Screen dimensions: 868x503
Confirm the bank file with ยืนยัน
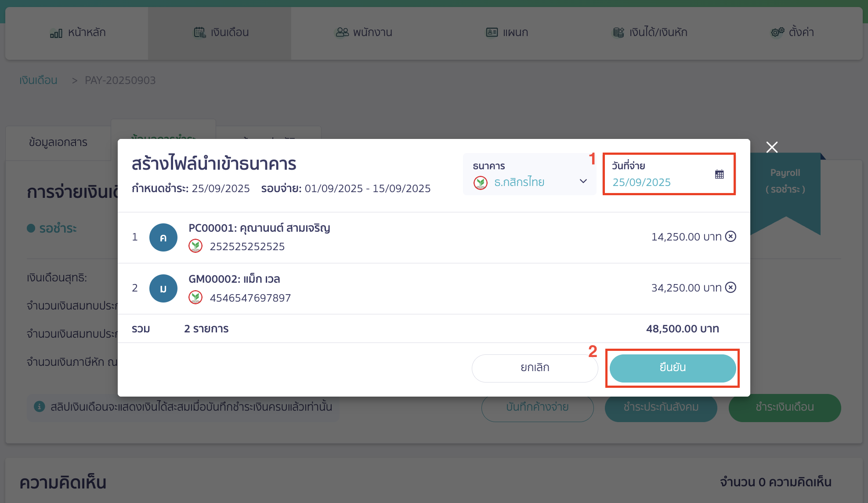pyautogui.click(x=672, y=368)
